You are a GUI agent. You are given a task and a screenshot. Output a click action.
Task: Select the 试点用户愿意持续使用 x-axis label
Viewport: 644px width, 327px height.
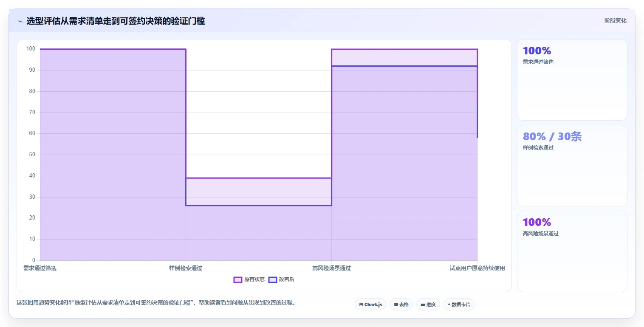click(477, 268)
